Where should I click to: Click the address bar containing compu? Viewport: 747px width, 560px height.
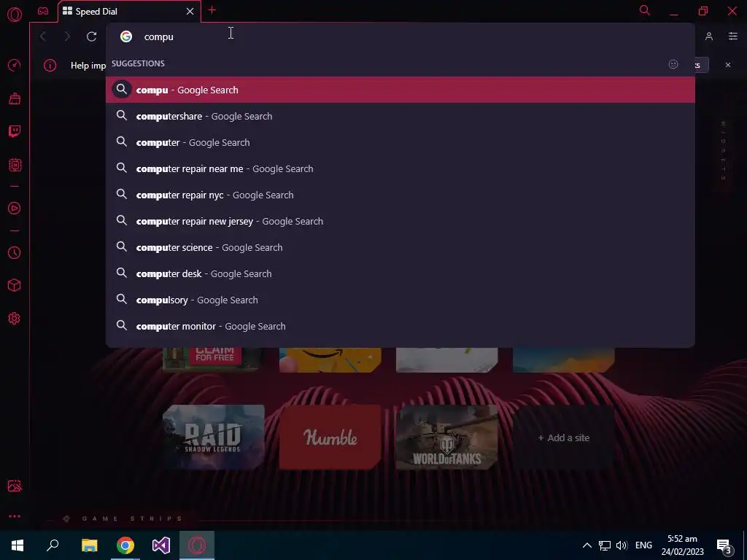(x=400, y=36)
